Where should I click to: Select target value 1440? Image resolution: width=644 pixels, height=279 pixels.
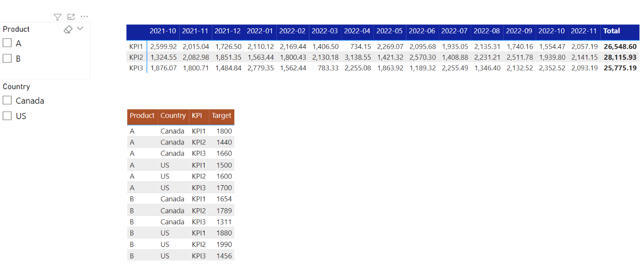point(224,142)
